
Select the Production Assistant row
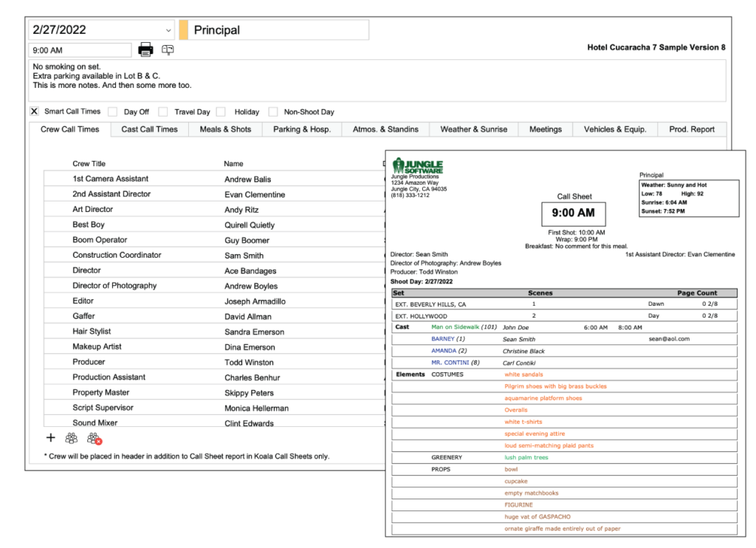coord(215,377)
